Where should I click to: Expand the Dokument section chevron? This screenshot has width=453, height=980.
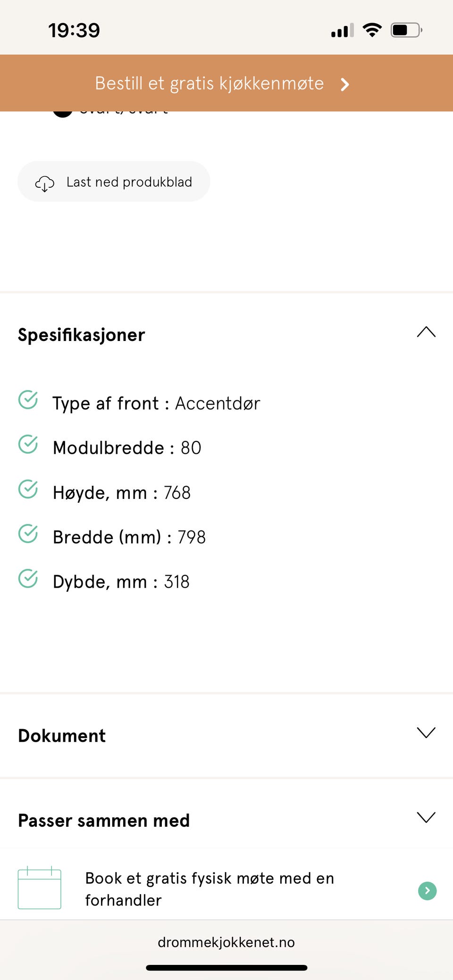click(x=426, y=732)
